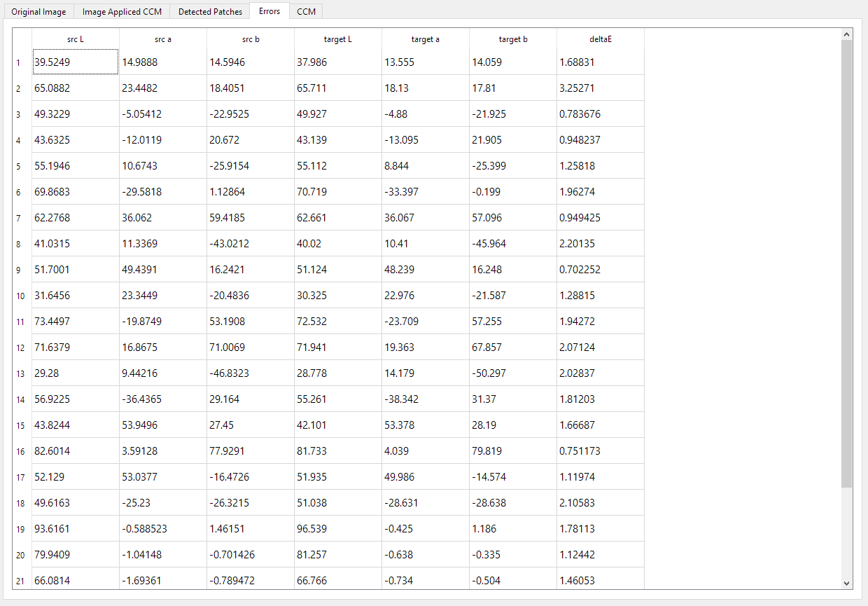Select row header 13

coord(22,373)
